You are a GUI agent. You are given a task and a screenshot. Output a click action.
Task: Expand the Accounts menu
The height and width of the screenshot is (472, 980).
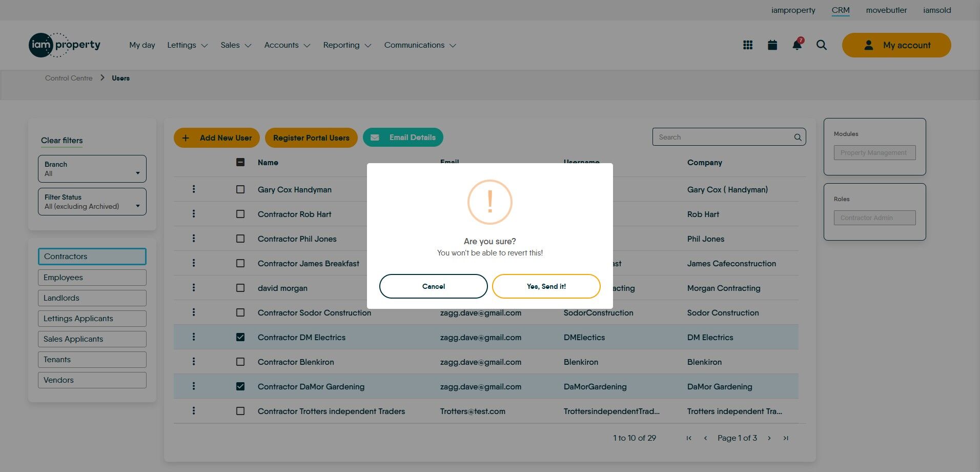pyautogui.click(x=287, y=45)
